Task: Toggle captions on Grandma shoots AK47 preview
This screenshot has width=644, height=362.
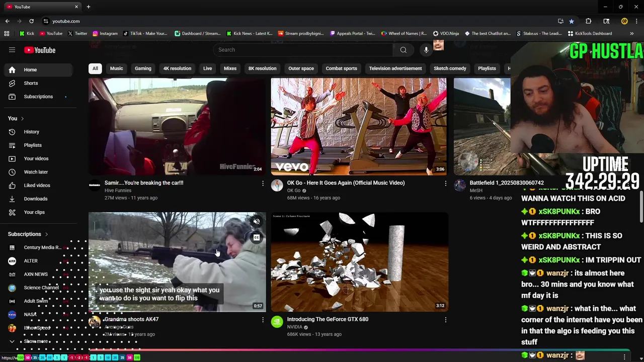Action: [x=257, y=238]
